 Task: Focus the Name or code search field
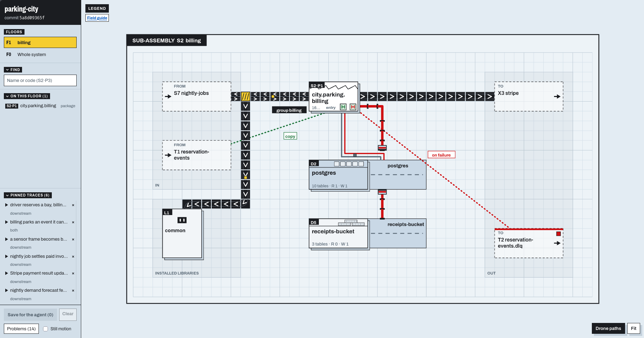40,80
